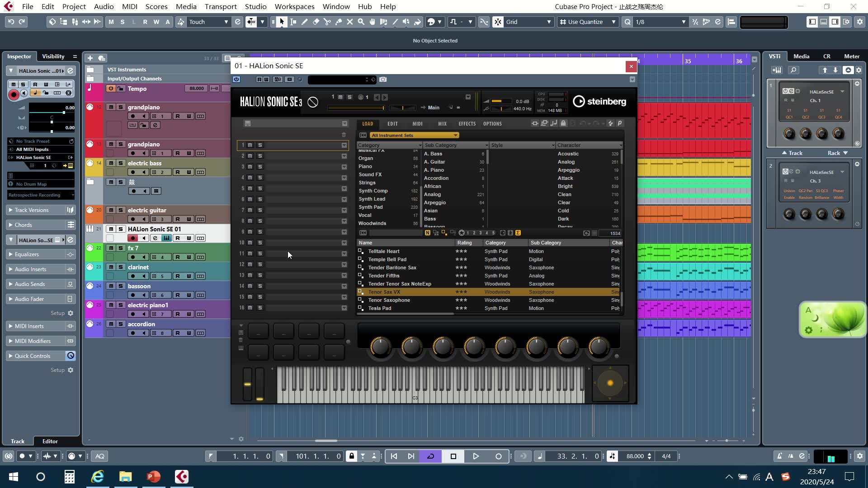Viewport: 868px width, 488px height.
Task: Select Tenor Sax VX preset in browser
Action: tap(384, 292)
